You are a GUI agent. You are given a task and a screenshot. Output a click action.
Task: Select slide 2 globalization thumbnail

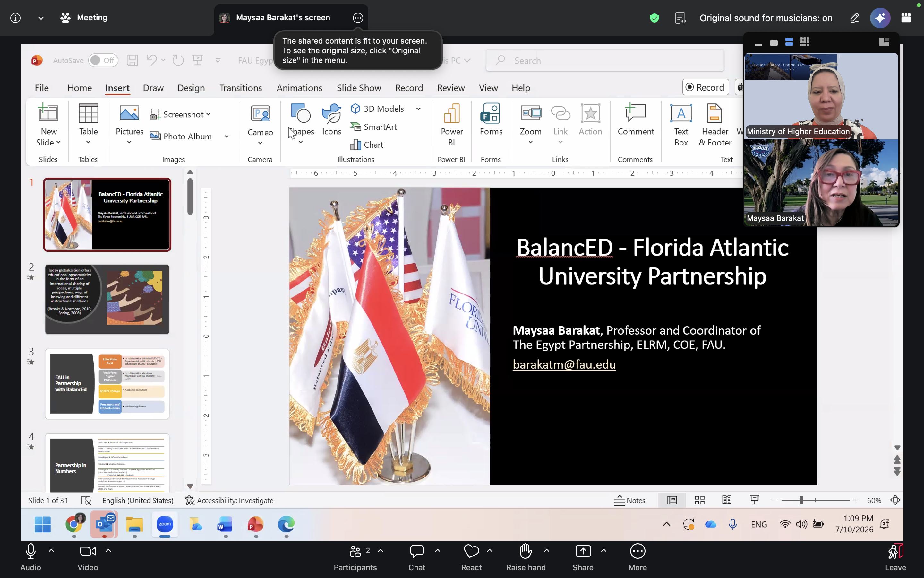pos(107,299)
